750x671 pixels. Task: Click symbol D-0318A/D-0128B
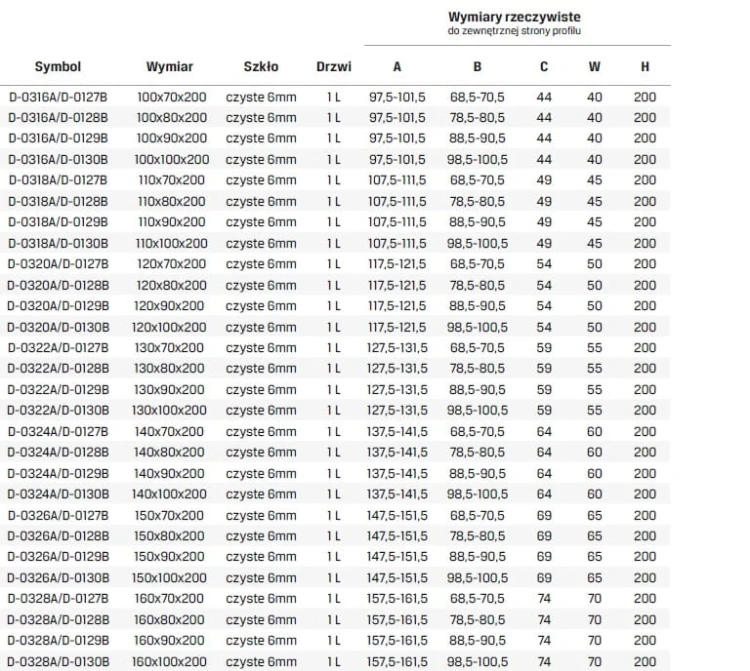click(58, 202)
